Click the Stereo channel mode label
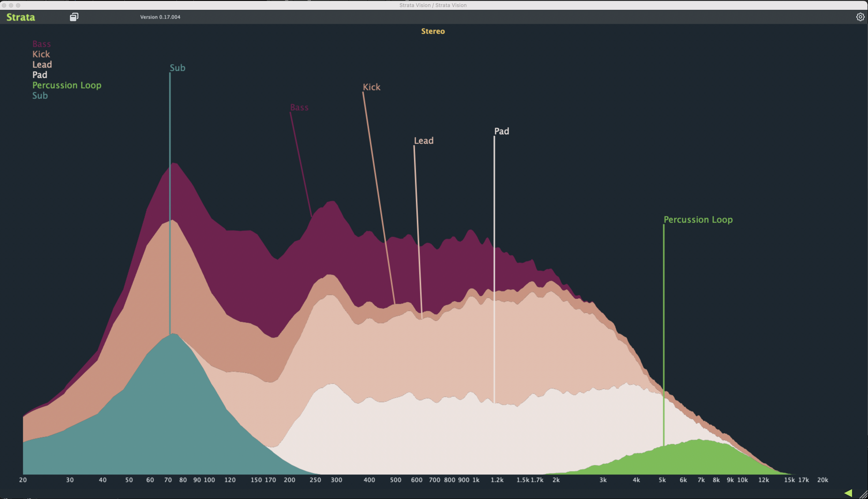The image size is (868, 499). point(433,31)
